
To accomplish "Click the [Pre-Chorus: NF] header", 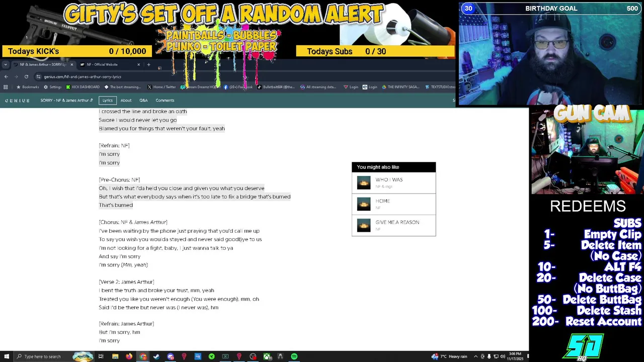I will click(119, 179).
